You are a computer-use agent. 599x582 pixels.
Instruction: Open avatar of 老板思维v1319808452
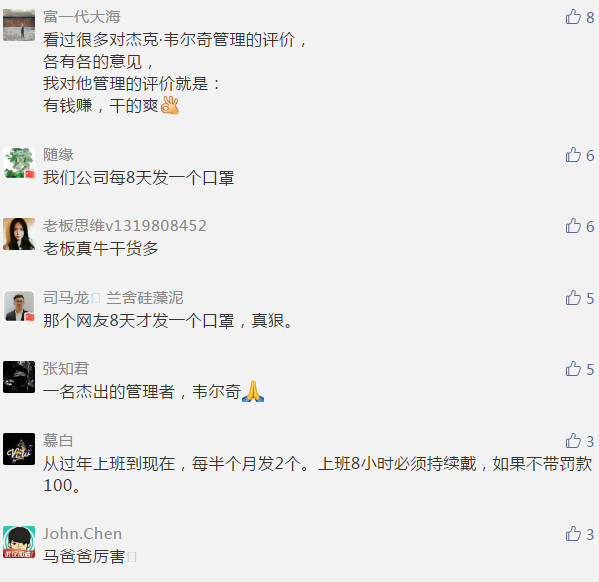click(19, 234)
